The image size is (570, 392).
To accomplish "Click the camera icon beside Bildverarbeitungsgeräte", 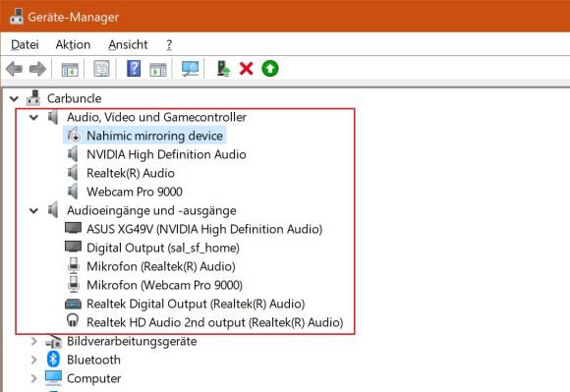I will coord(53,341).
